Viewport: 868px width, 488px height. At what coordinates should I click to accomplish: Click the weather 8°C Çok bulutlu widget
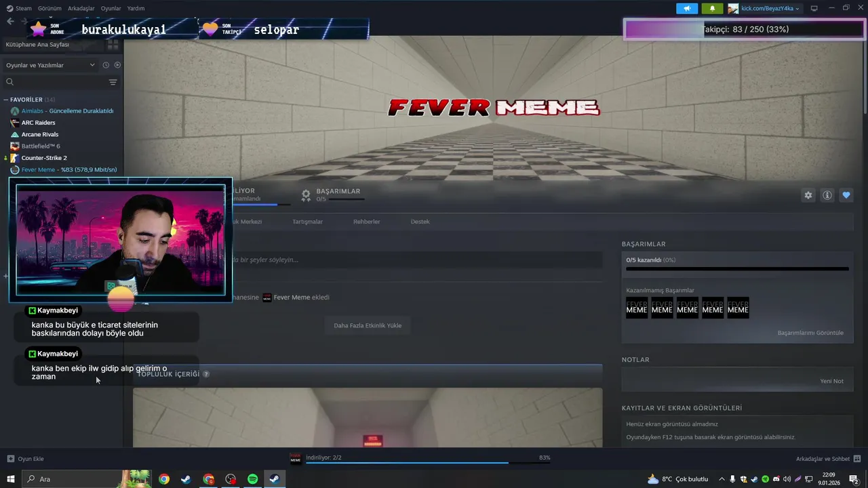click(677, 479)
